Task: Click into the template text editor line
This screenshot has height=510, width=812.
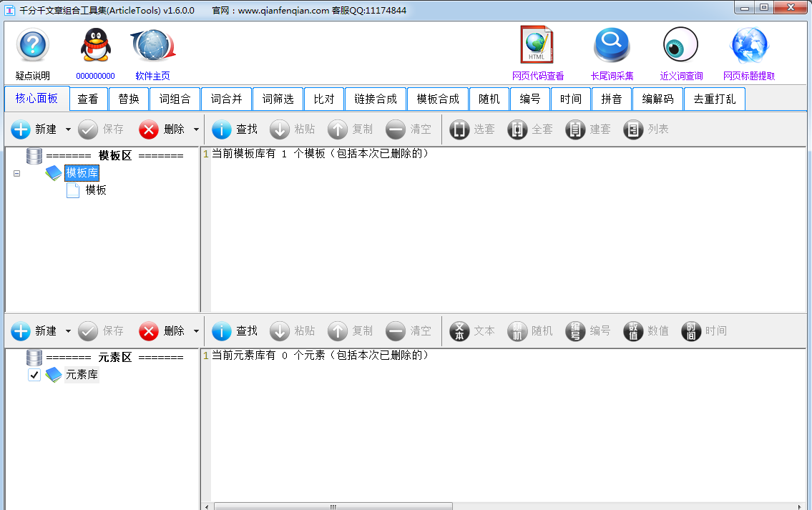Action: click(x=320, y=154)
